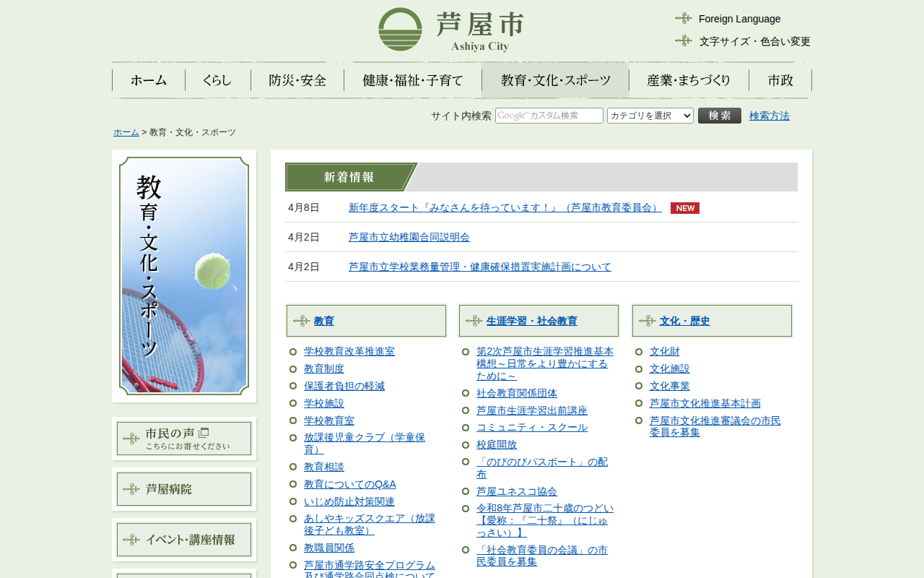
Task: Open the 芦屋病院 sidebar banner
Action: (x=184, y=489)
